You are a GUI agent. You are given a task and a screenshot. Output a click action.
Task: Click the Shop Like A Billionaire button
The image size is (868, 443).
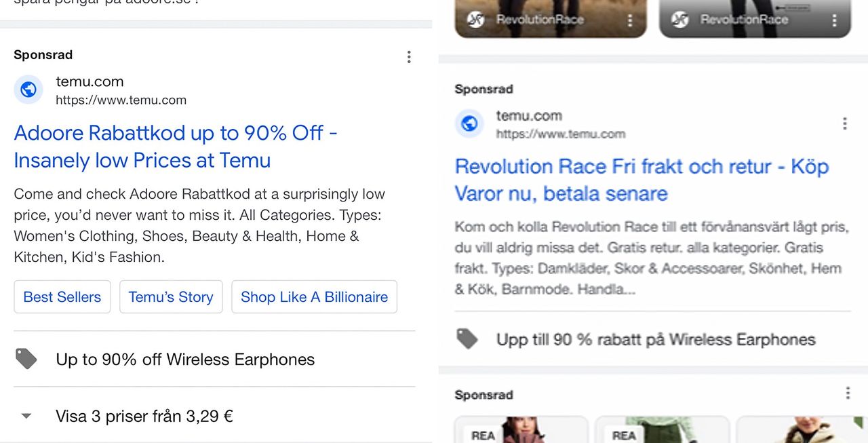(x=314, y=297)
